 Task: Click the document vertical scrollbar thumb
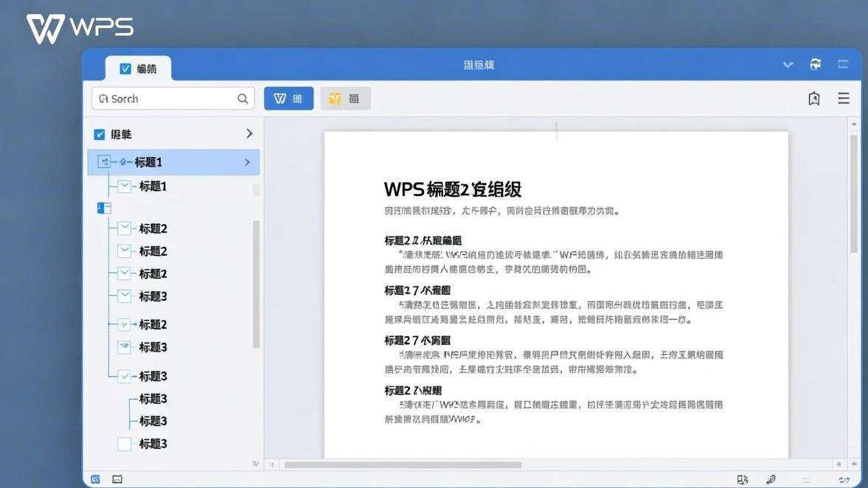(854, 194)
